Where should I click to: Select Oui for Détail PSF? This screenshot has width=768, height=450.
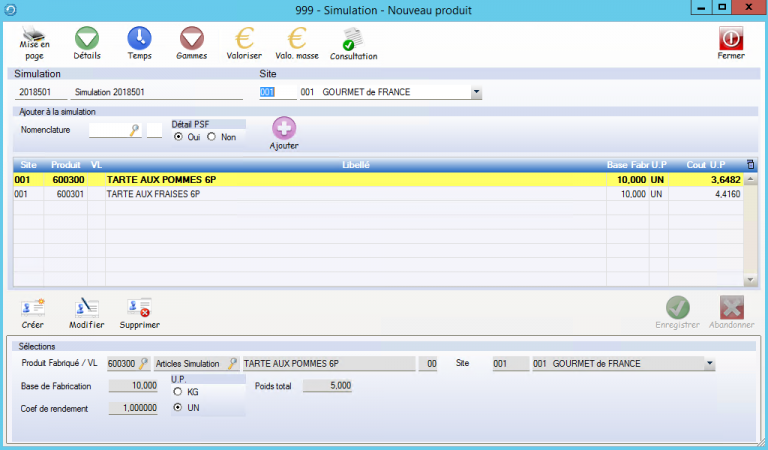(179, 137)
